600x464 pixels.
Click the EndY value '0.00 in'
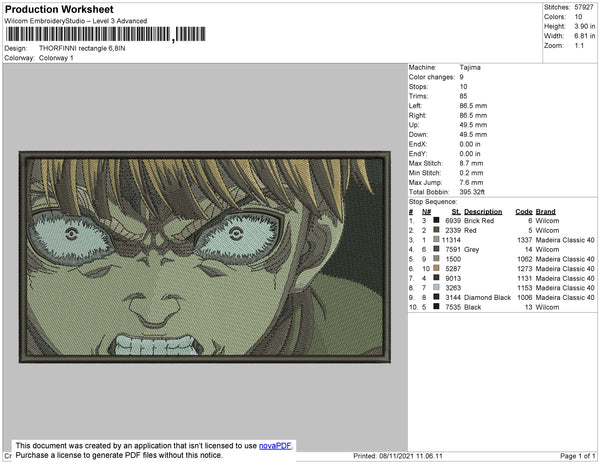[x=470, y=154]
